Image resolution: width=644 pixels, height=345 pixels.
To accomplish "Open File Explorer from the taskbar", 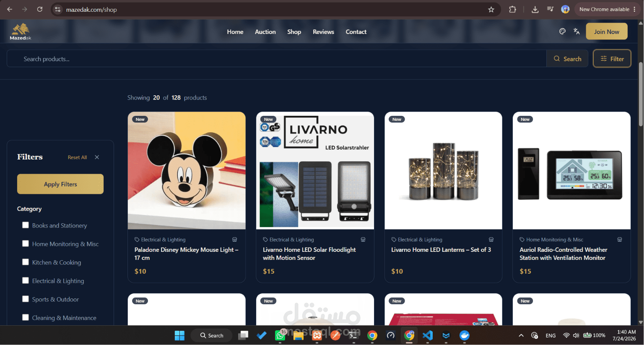I will click(x=299, y=335).
